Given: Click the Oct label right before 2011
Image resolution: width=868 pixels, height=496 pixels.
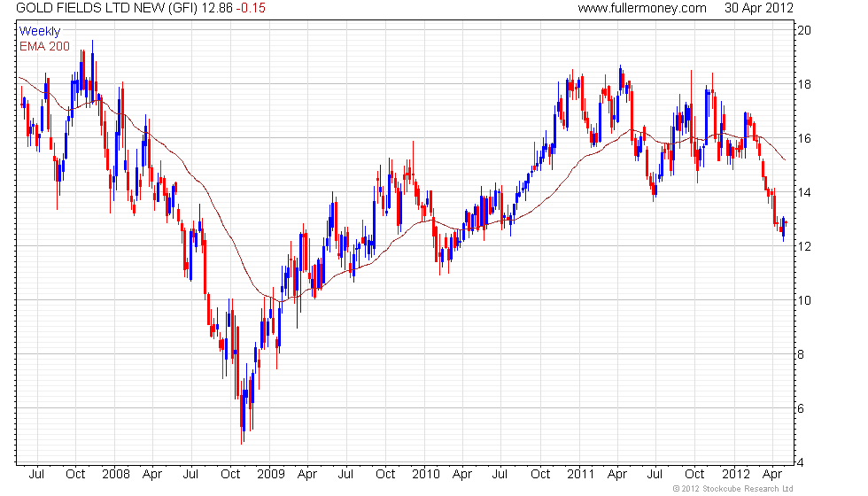Looking at the screenshot, I should coord(540,475).
